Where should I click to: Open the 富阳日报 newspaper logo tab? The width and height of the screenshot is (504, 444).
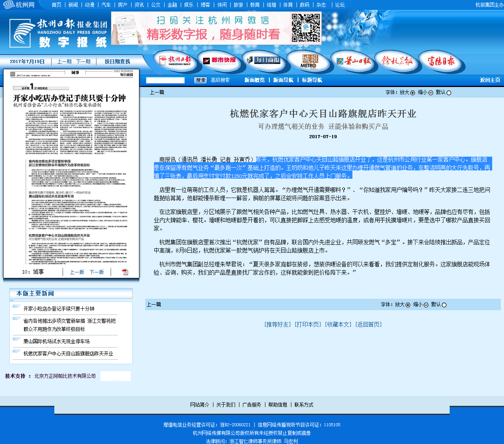pos(441,61)
